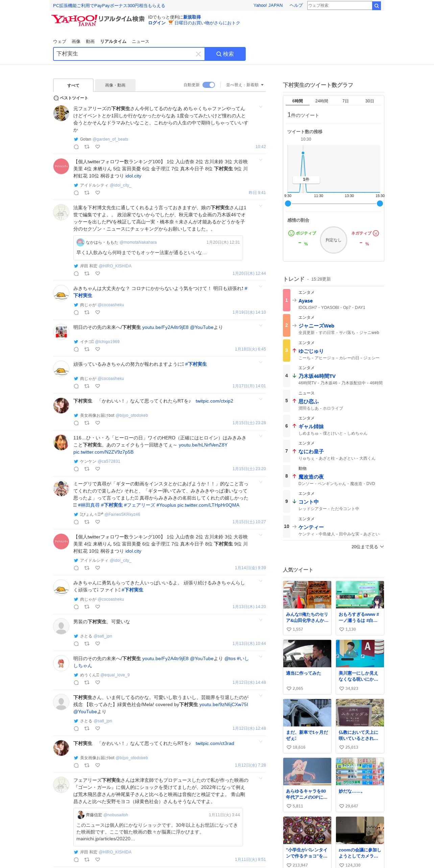Screen dimensions: 434x868
Task: Select the 30日 graph tab
Action: tap(369, 101)
